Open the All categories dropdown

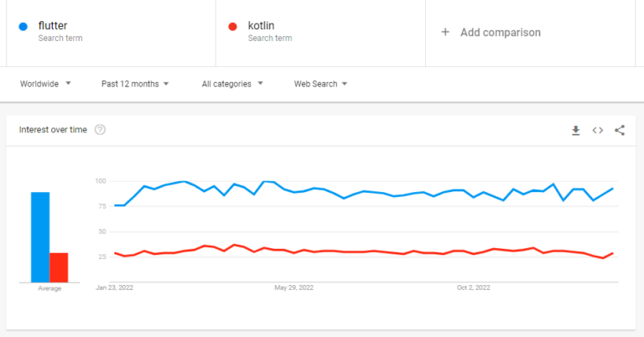[x=232, y=84]
